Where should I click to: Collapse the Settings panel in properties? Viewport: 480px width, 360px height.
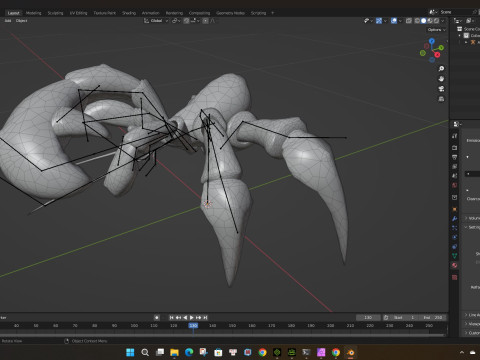(x=466, y=227)
